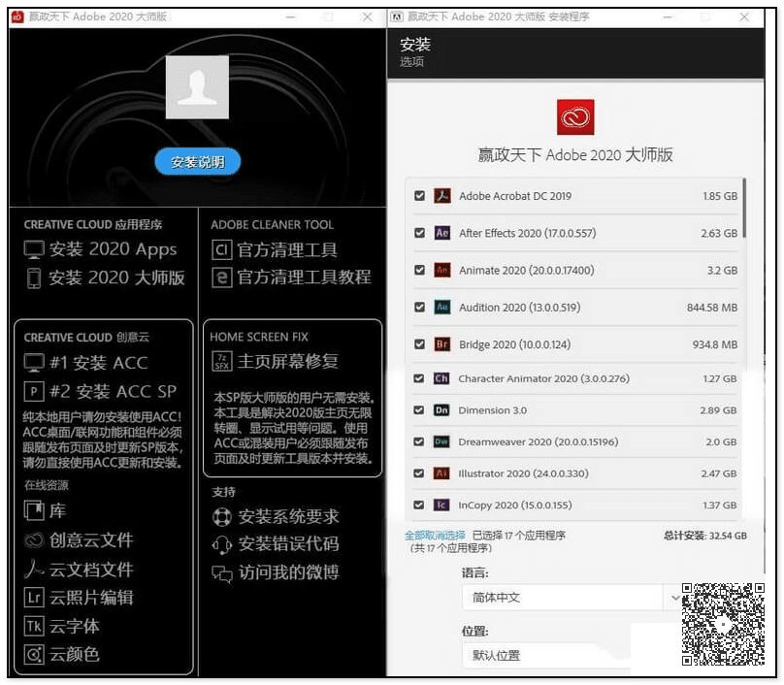Screen dimensions: 784x685
Task: Click the Character Animator Ch icon
Action: pos(441,378)
